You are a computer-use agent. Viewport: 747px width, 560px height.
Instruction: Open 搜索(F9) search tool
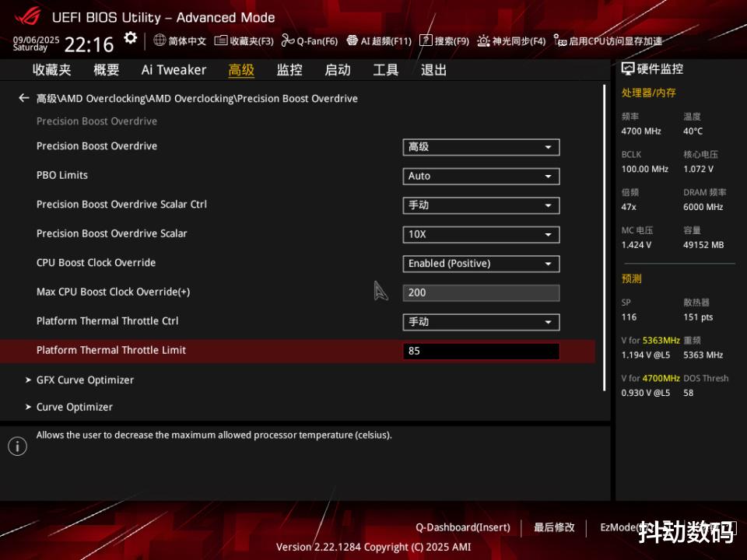[x=444, y=41]
